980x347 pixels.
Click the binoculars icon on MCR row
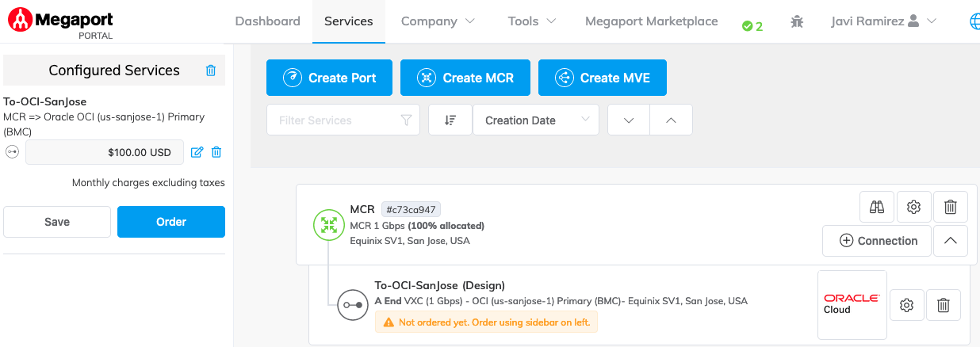click(x=877, y=208)
